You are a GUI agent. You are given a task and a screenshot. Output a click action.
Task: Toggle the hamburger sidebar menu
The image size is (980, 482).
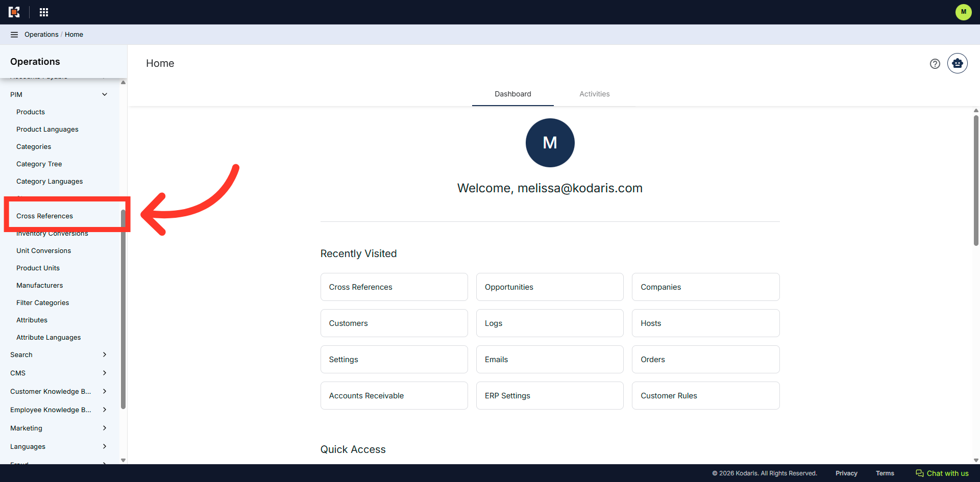(x=14, y=35)
